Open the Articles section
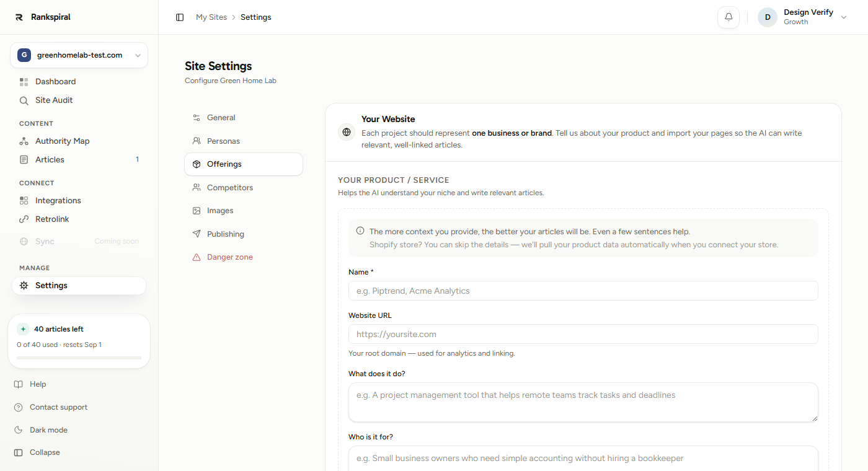 point(79,160)
